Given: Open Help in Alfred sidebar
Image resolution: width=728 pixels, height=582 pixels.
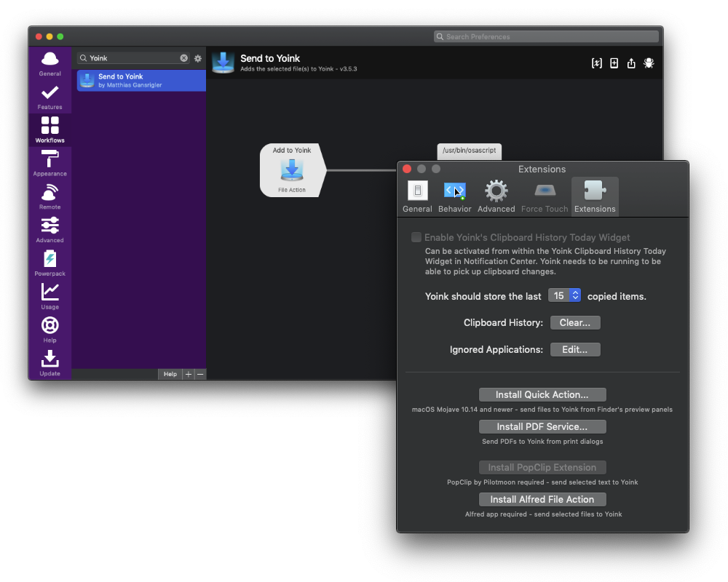Looking at the screenshot, I should (x=50, y=330).
